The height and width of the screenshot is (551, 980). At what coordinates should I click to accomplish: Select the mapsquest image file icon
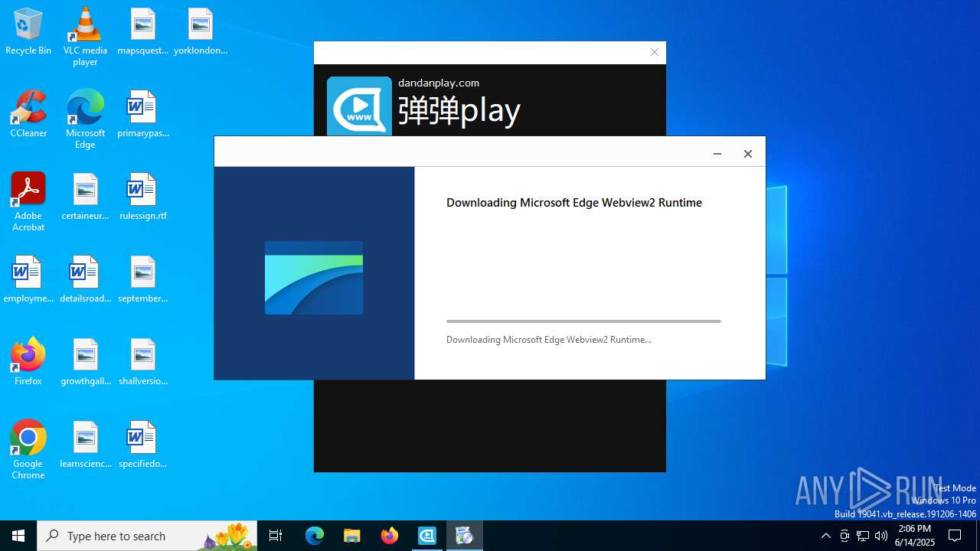click(x=143, y=31)
